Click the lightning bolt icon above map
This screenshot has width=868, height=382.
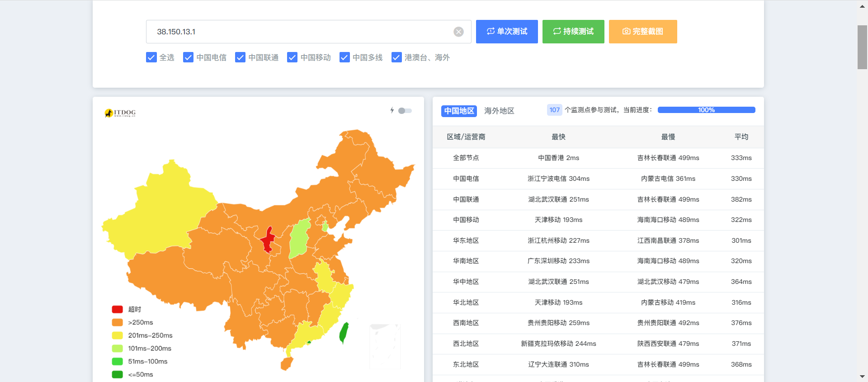(392, 110)
